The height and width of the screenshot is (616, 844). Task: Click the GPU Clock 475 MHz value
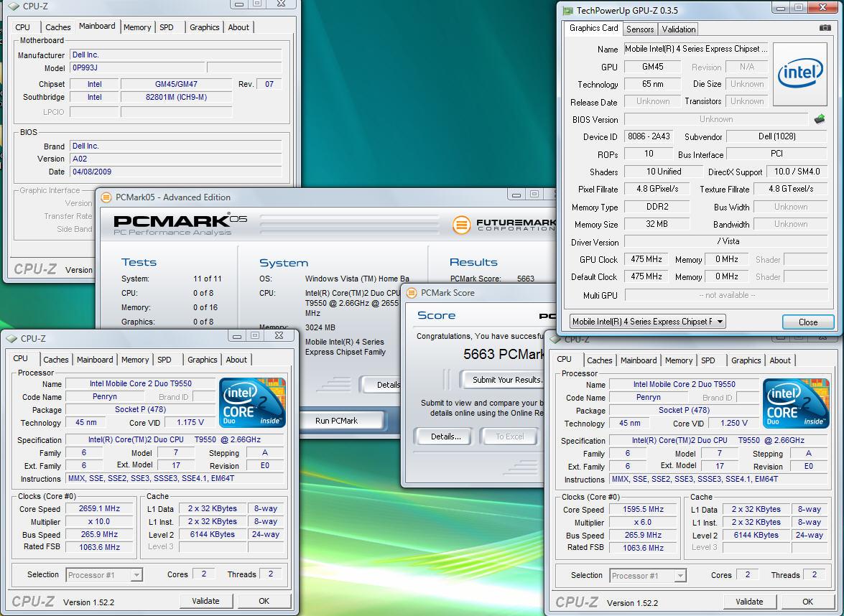(646, 258)
